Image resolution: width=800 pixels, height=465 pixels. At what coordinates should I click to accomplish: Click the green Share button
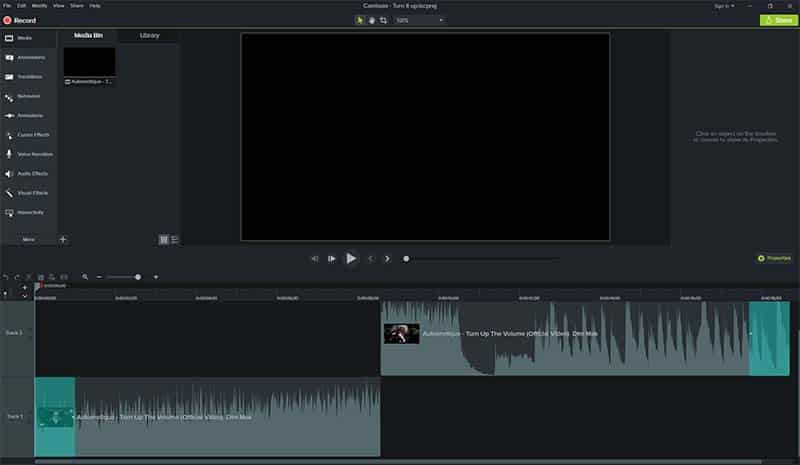pyautogui.click(x=779, y=20)
